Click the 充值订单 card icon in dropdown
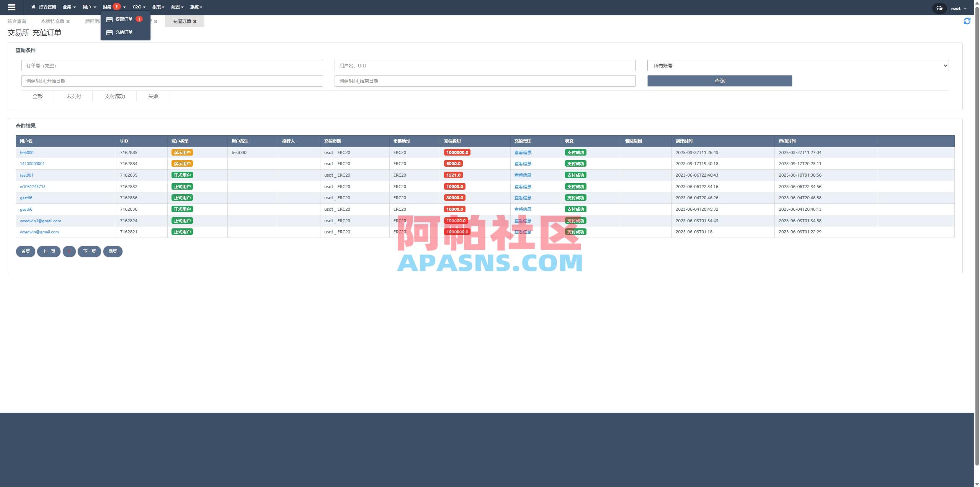 [109, 32]
